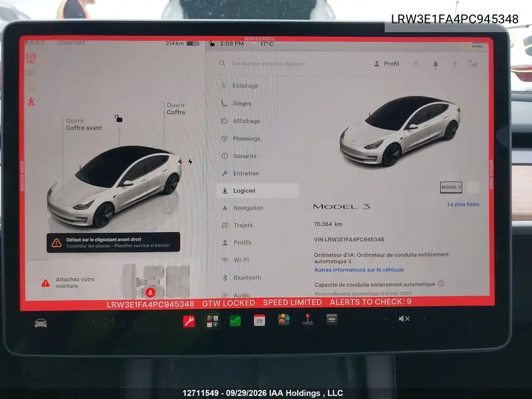532x399 pixels.
Task: Tap the red seatbelt warning indicator at left edge
Action: coord(31,101)
